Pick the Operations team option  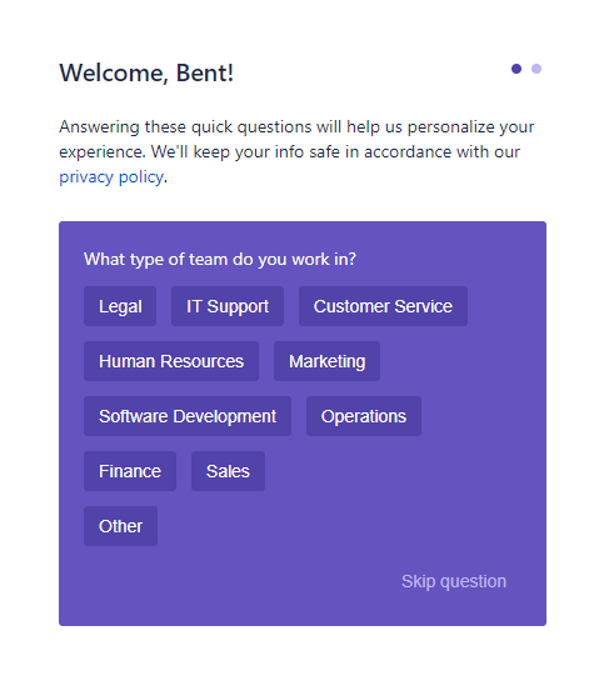(x=364, y=416)
